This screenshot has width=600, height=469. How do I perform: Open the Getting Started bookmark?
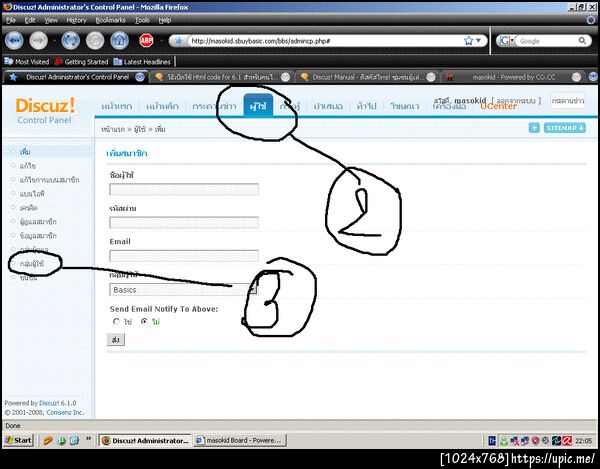tap(82, 62)
